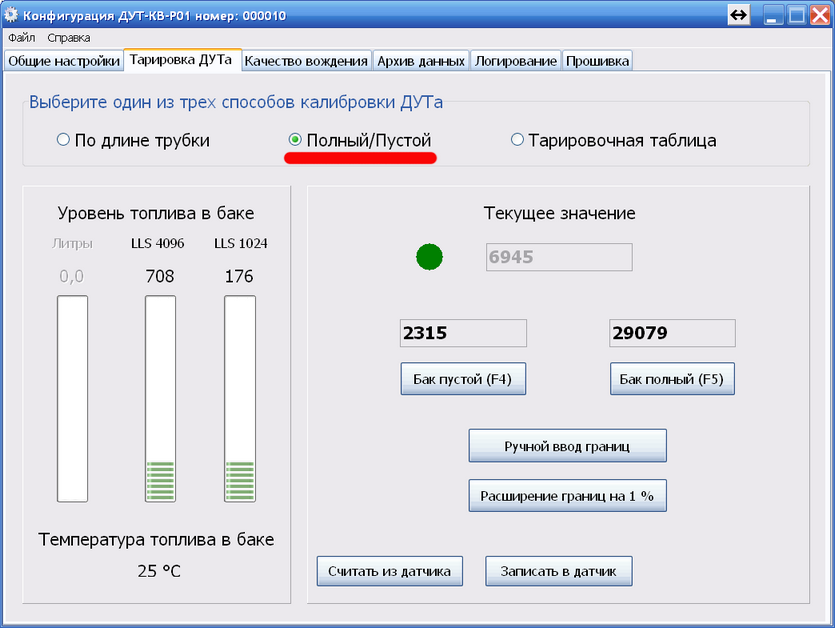
Task: Open the Справка menu
Action: (69, 38)
